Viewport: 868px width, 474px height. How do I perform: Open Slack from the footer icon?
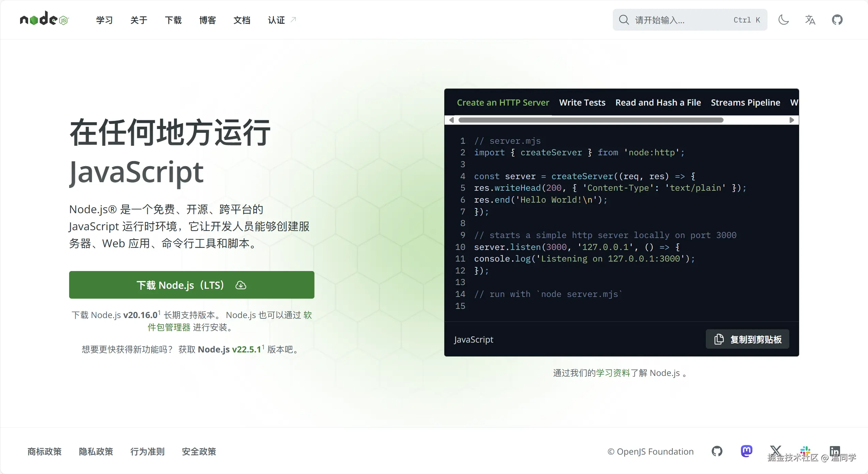point(805,451)
